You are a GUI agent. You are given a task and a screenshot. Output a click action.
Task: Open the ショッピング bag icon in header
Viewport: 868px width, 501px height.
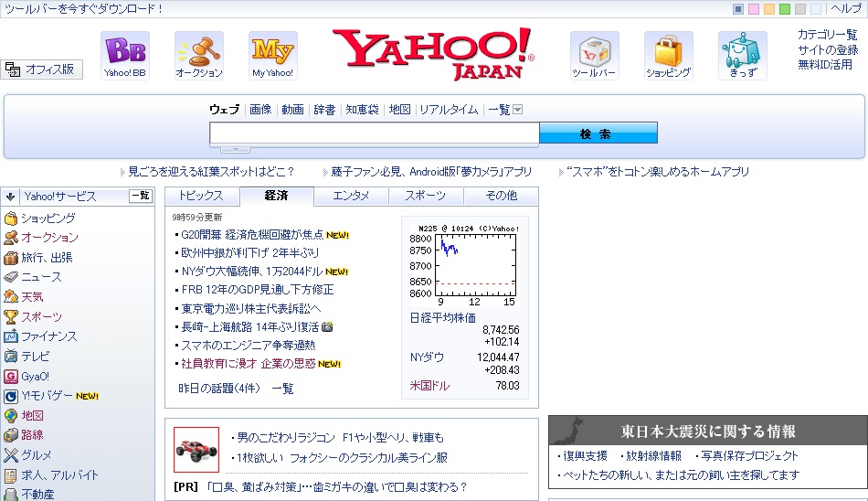click(669, 56)
